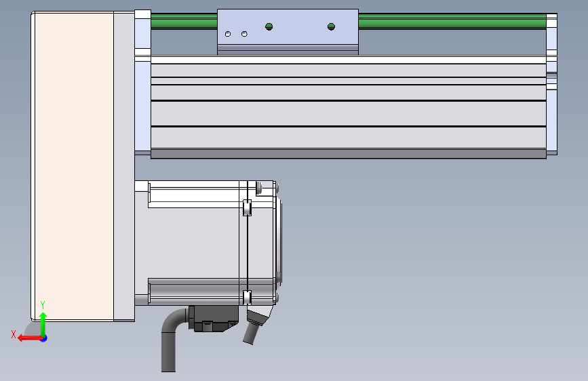Click the "X" axis label text
The image size is (588, 381).
pyautogui.click(x=14, y=334)
